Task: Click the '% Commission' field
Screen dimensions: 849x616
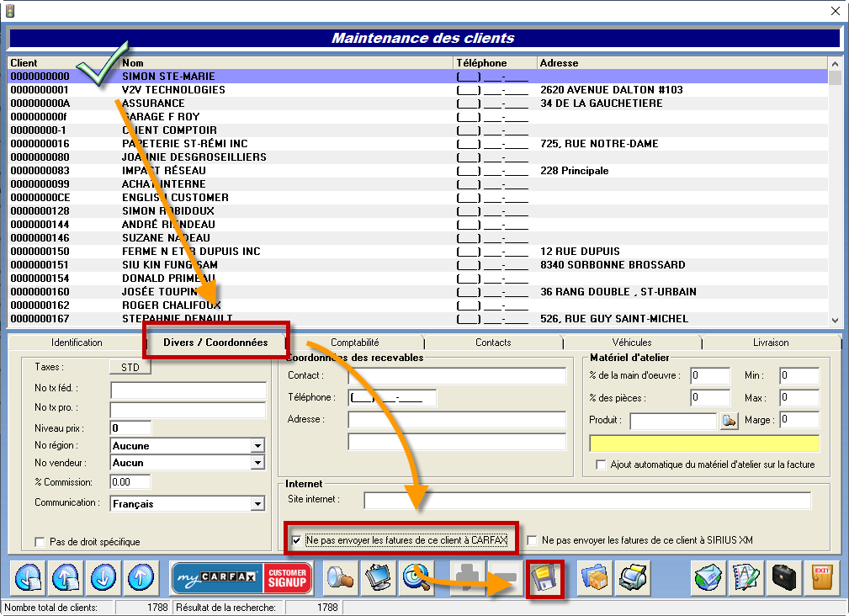Action: [130, 481]
